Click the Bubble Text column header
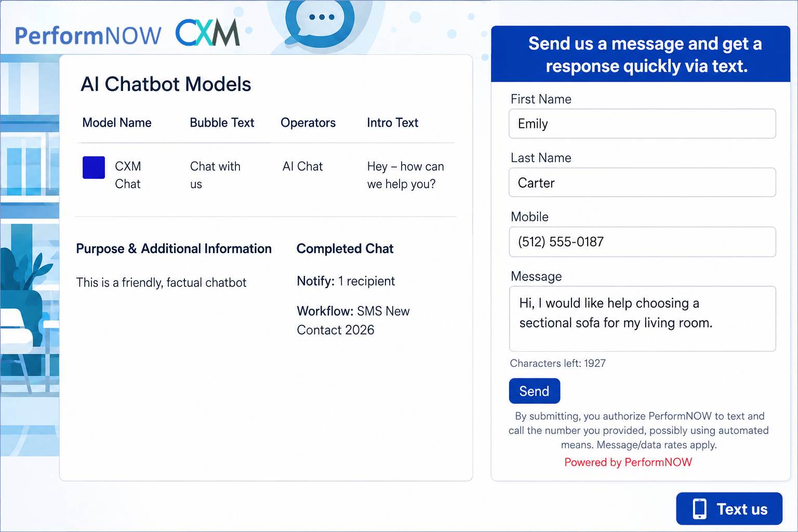 (222, 123)
